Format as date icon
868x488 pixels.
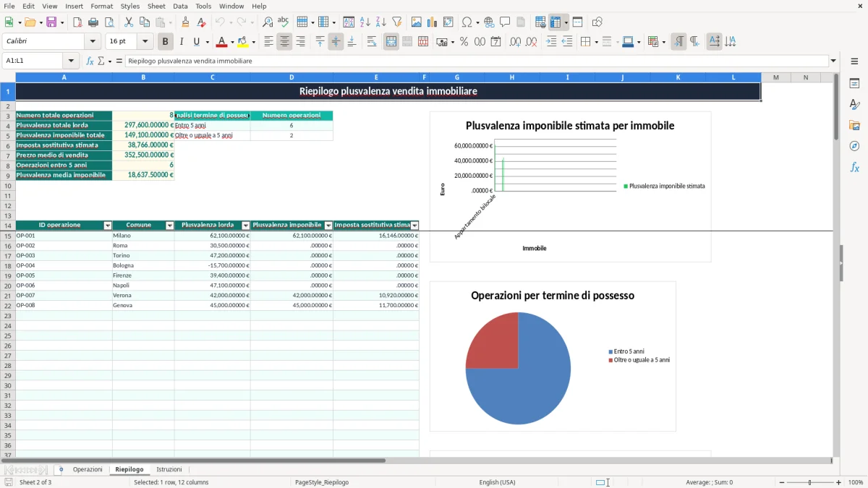[495, 42]
